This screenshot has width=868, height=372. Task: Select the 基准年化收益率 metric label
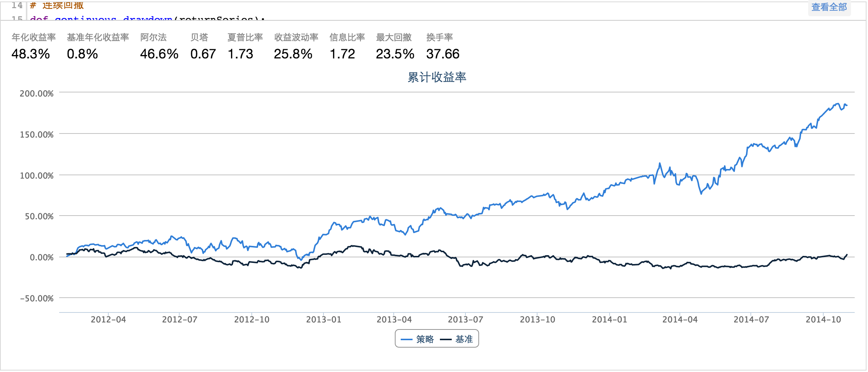coord(98,37)
